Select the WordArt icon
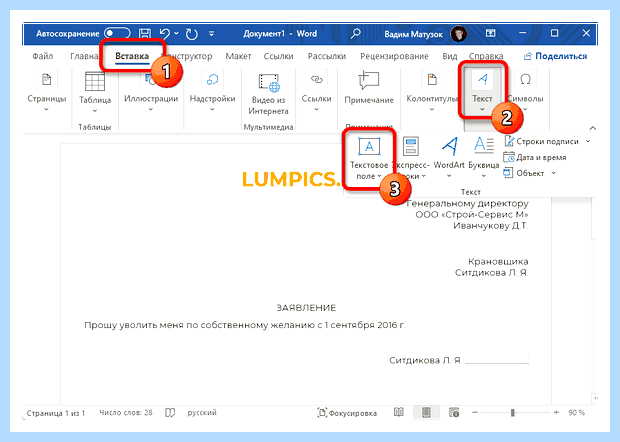Screen dimensions: 620x442 click(x=450, y=147)
